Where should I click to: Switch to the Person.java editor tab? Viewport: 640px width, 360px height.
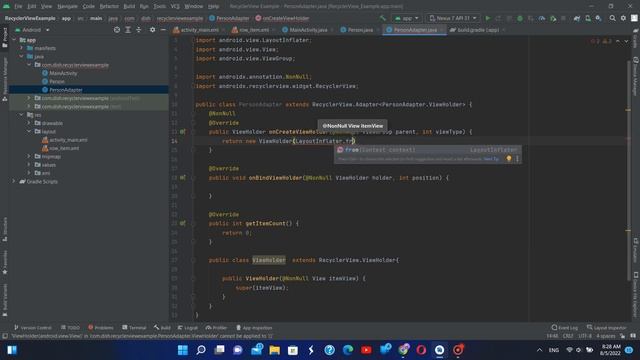pyautogui.click(x=359, y=30)
